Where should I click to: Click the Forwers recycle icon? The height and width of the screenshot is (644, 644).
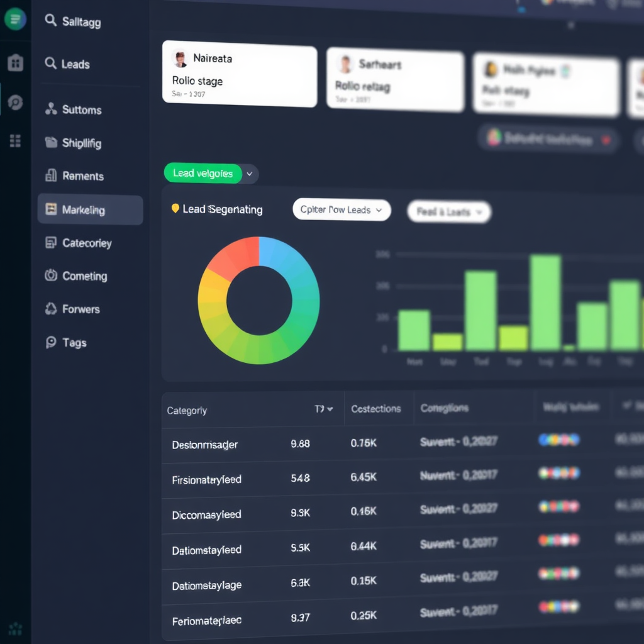coord(51,309)
